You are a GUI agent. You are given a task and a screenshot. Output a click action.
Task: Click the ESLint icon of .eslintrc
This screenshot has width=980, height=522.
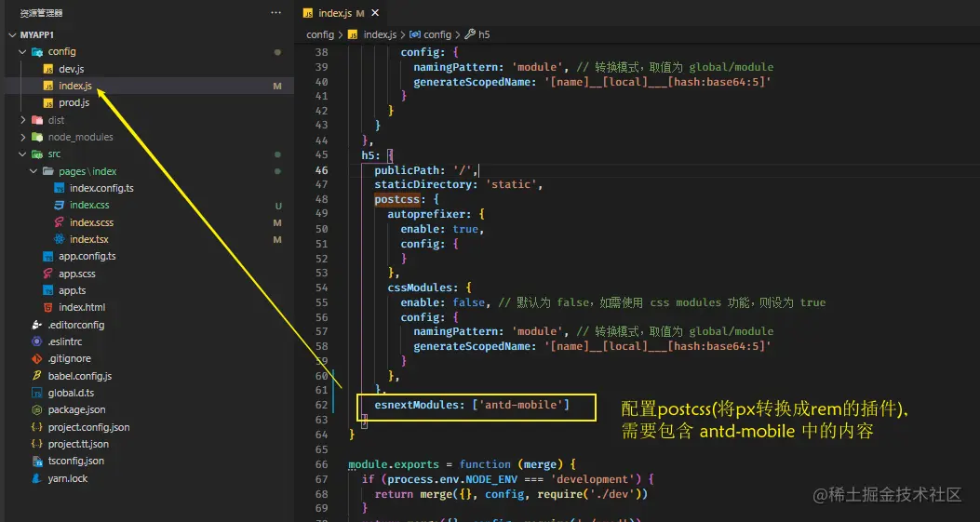point(37,341)
